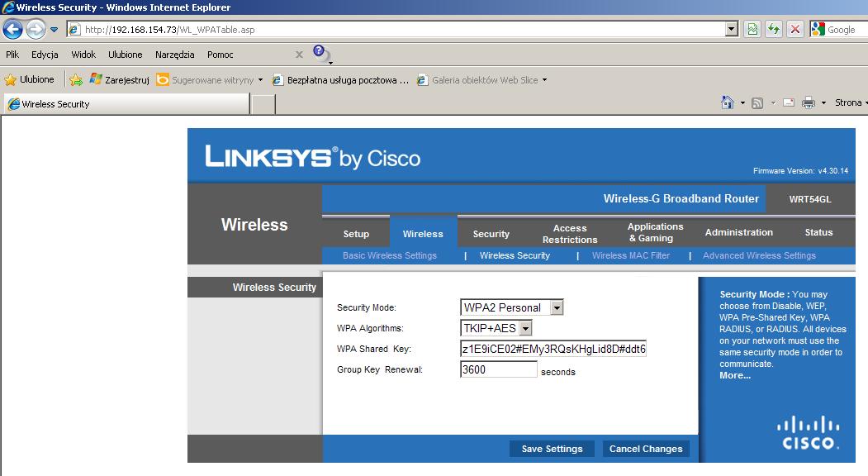Go back with the browser Back arrow
This screenshot has width=868, height=476.
tap(12, 30)
